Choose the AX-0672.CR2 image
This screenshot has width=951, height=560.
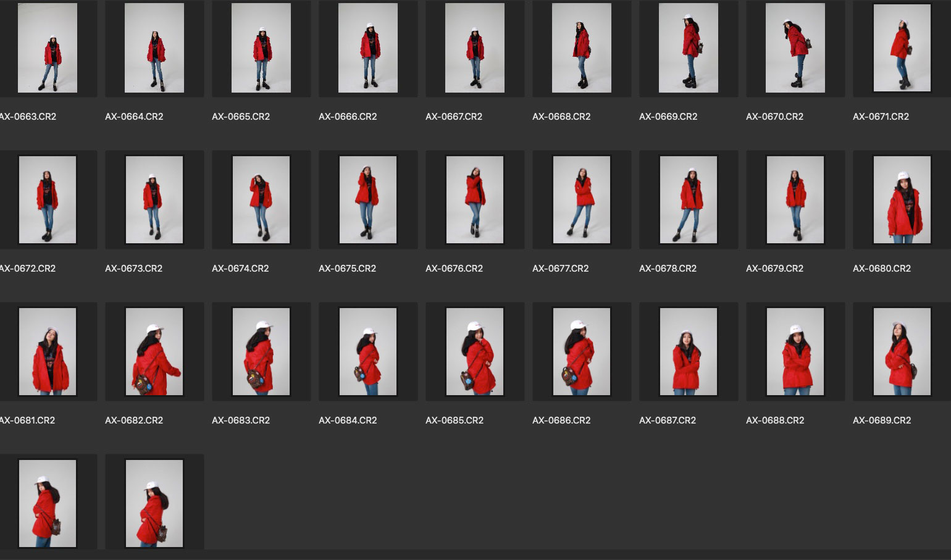click(x=48, y=199)
